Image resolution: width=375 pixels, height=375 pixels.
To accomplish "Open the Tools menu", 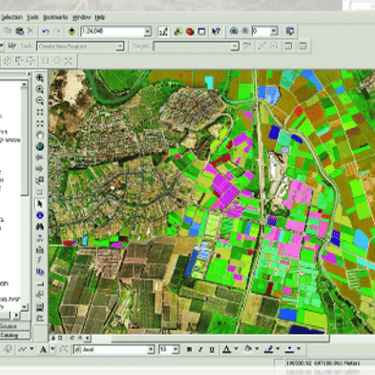I will pyautogui.click(x=33, y=17).
